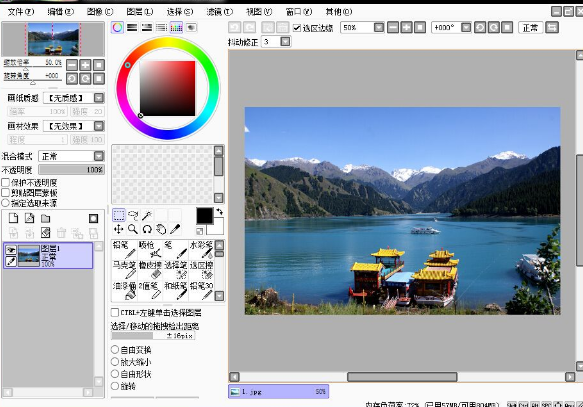Check CTRL+左键单击选择图层 option
Image resolution: width=583 pixels, height=407 pixels.
pyautogui.click(x=115, y=312)
